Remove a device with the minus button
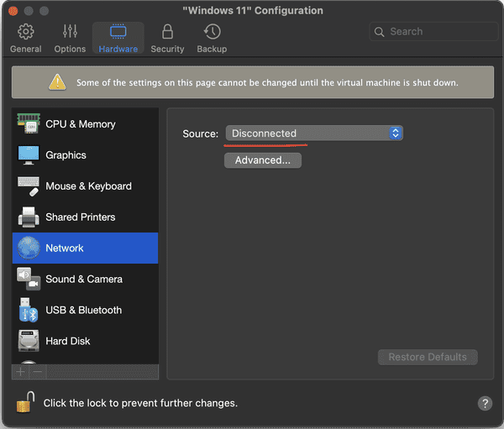Screen dimensions: 504x429 pos(37,371)
